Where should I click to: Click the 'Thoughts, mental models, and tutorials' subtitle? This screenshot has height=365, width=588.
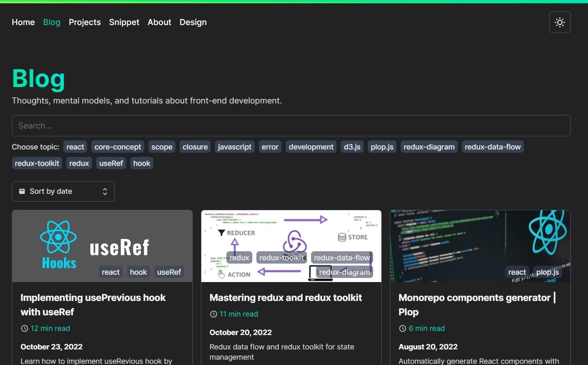[x=147, y=101]
